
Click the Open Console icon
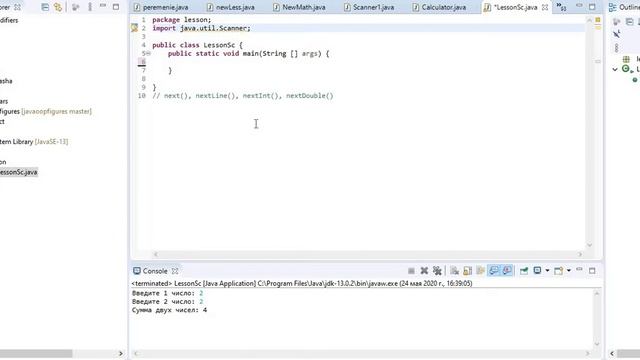click(558, 271)
